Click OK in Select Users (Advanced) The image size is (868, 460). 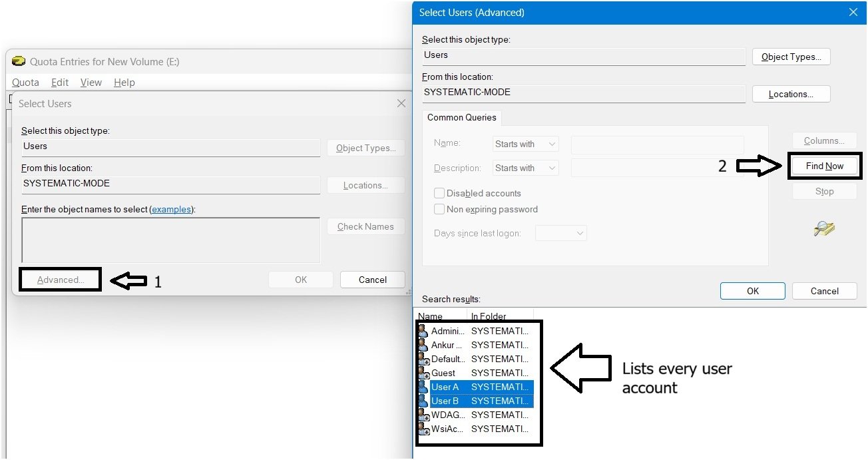pos(753,291)
